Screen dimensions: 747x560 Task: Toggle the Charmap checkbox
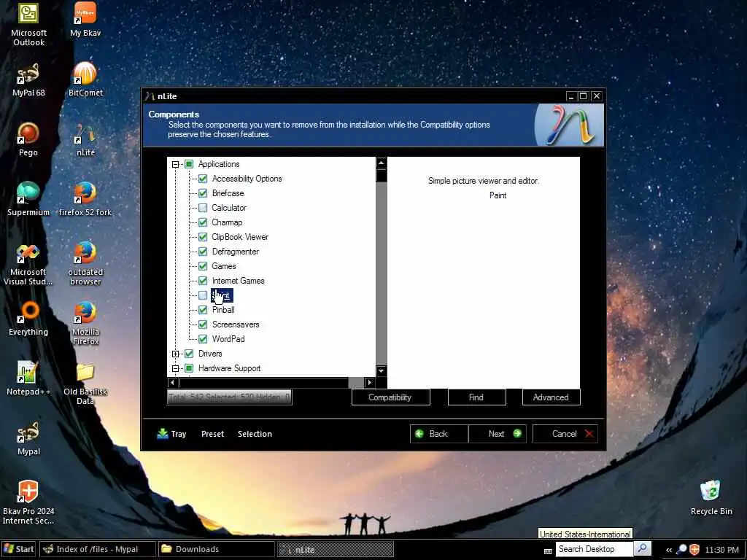click(203, 222)
